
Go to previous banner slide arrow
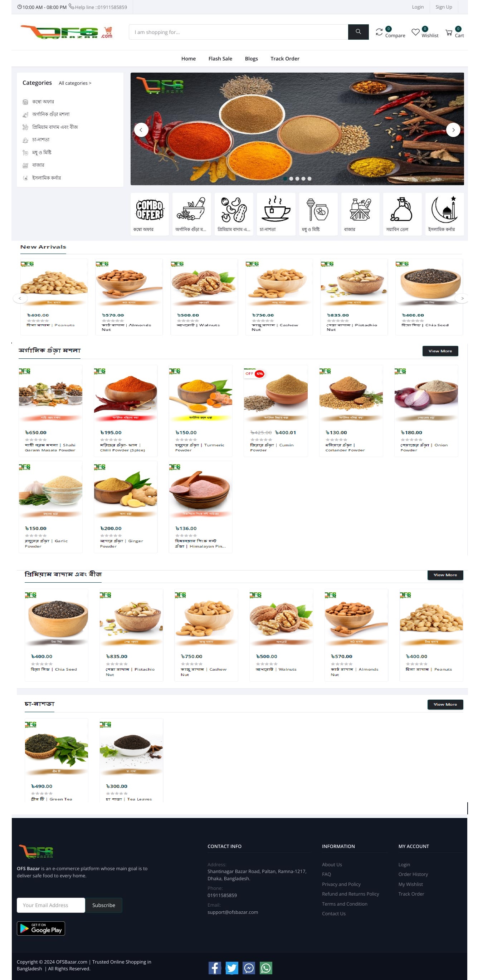141,130
